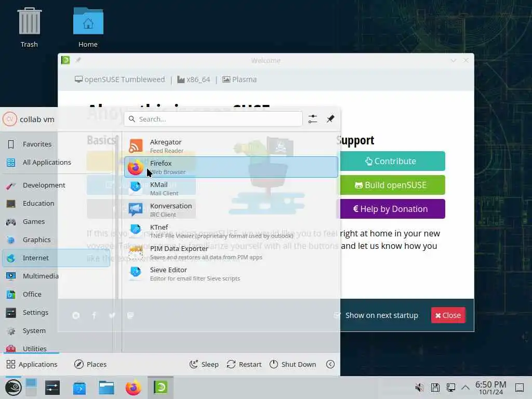Viewport: 532px width, 399px height.
Task: Launch Firefox from the taskbar
Action: point(134,388)
